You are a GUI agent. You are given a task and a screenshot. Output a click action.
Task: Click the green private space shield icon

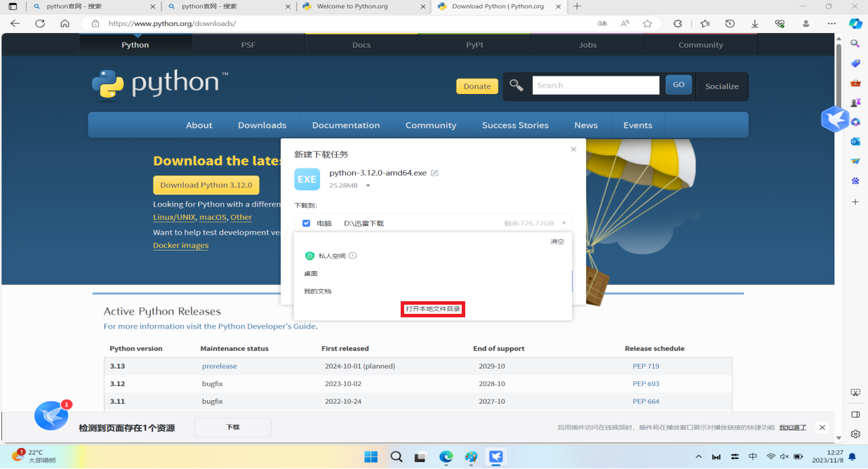tap(309, 256)
